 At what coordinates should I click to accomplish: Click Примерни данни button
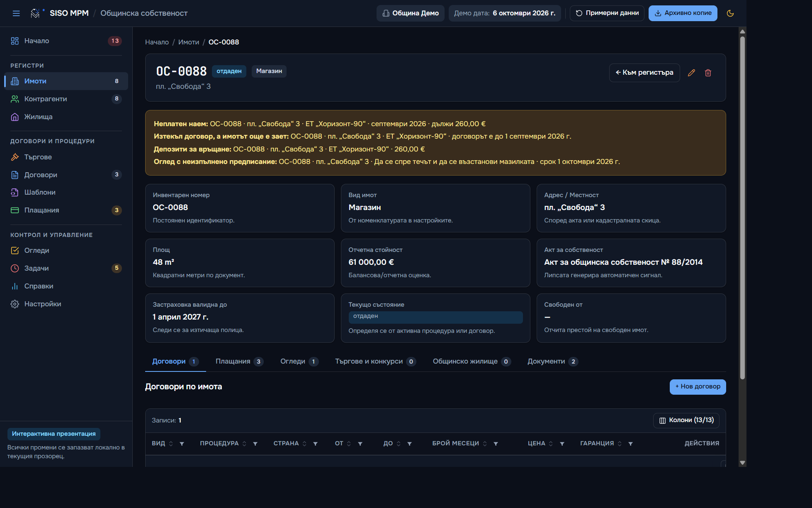(x=607, y=13)
